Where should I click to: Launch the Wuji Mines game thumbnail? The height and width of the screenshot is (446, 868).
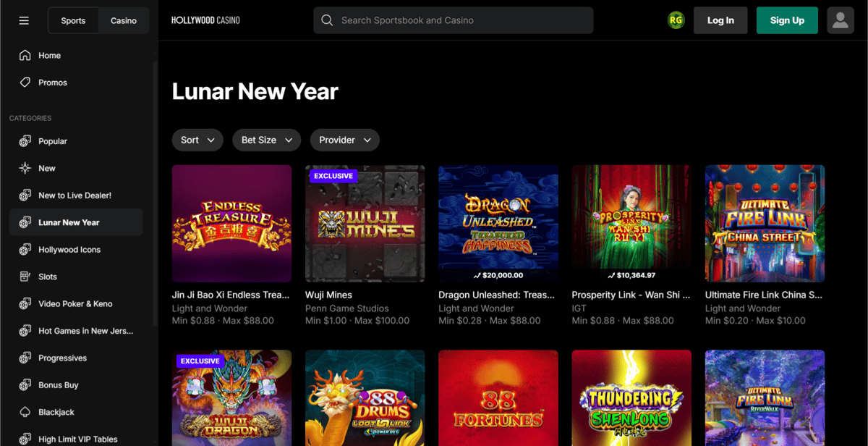pyautogui.click(x=365, y=224)
